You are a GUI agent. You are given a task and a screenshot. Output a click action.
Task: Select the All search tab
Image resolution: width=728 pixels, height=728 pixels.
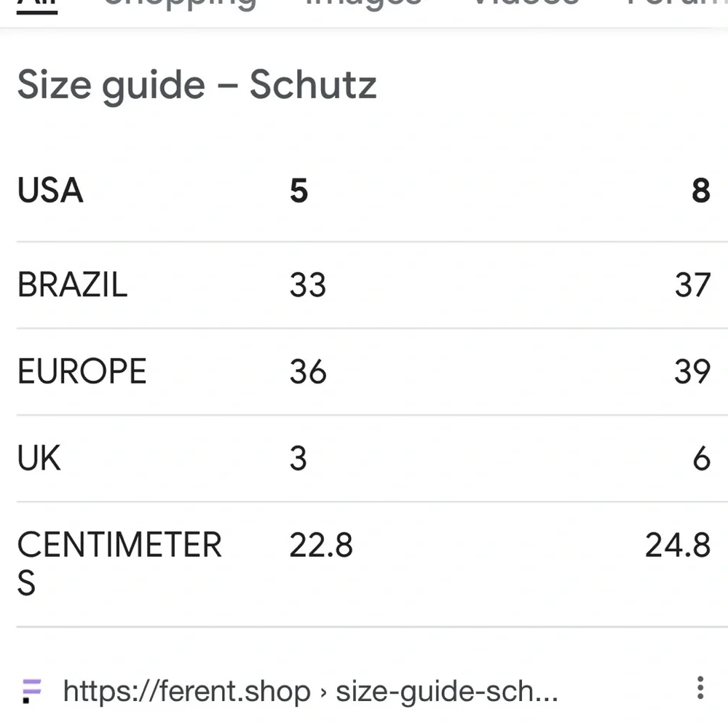[x=36, y=7]
